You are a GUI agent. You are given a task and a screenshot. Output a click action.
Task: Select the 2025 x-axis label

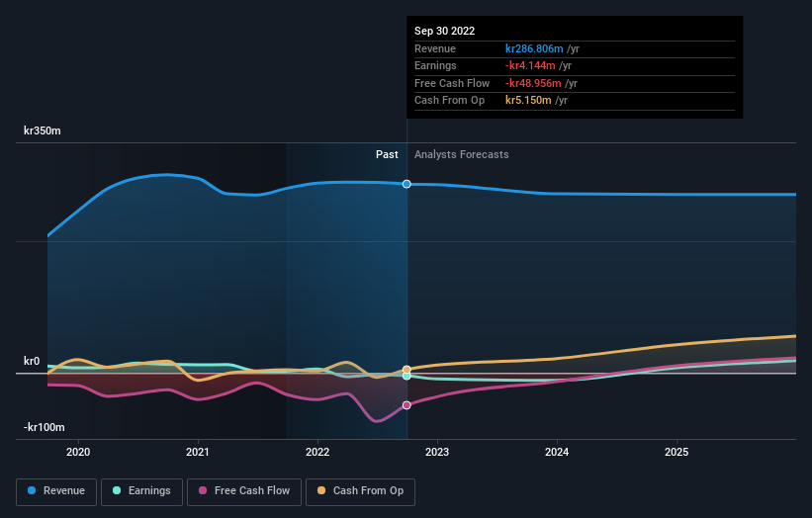point(677,453)
